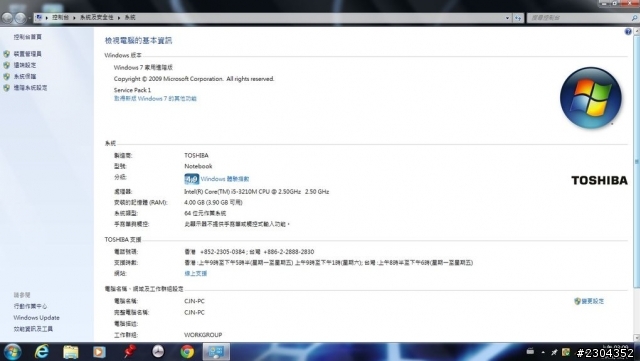This screenshot has height=361, width=640.
Task: Open Windows Update from the sidebar
Action: pos(36,318)
